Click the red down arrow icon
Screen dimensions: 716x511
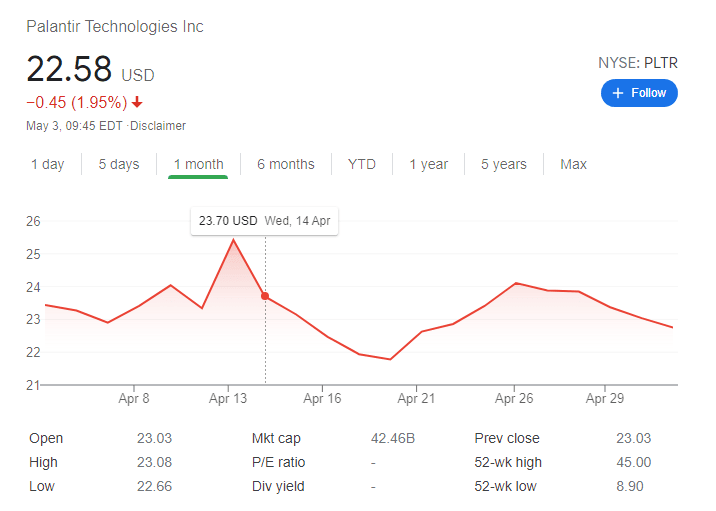pyautogui.click(x=137, y=102)
